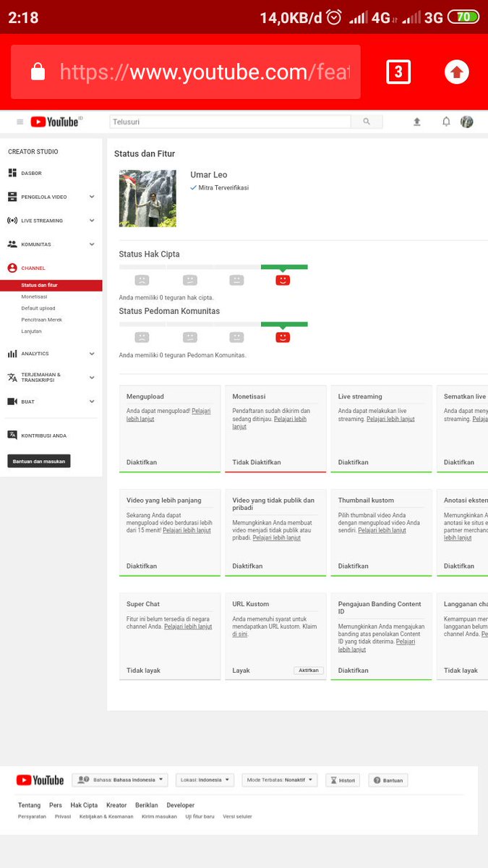Click the YouTube logo in header
The height and width of the screenshot is (868, 488).
(56, 122)
